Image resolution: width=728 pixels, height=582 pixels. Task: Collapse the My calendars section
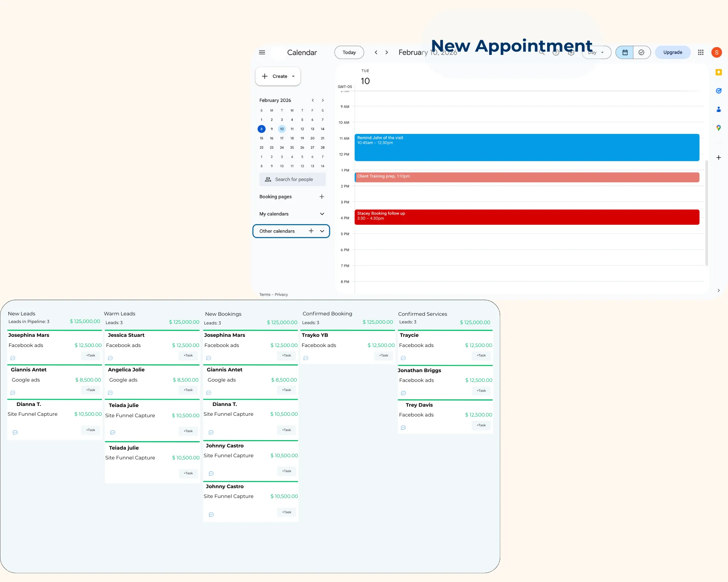pyautogui.click(x=322, y=214)
